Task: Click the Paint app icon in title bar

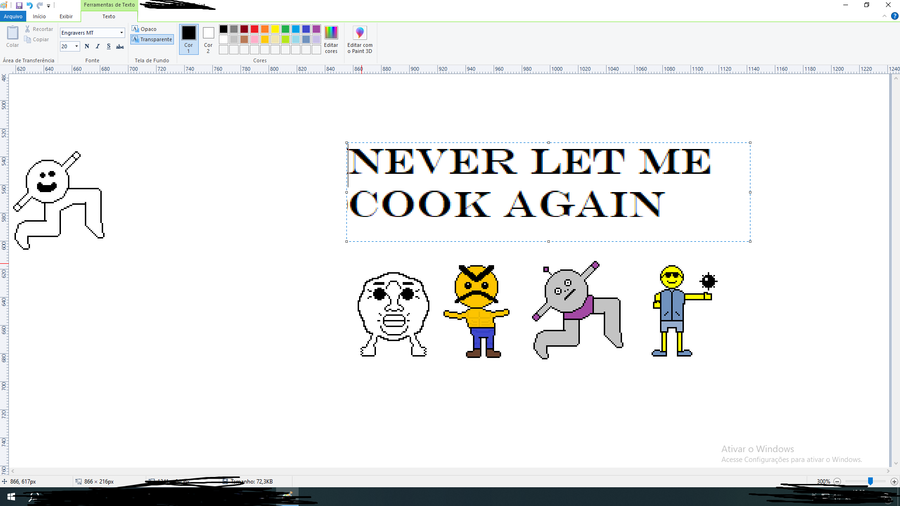Action: [5, 5]
